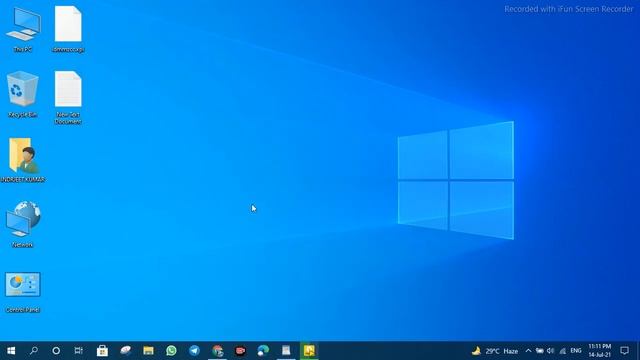Select the New Text Document file

[x=68, y=98]
